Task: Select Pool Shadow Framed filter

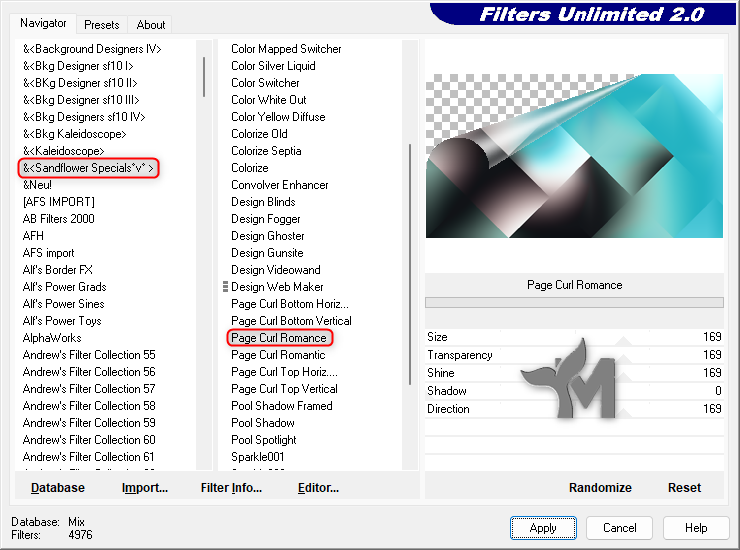Action: (x=282, y=406)
